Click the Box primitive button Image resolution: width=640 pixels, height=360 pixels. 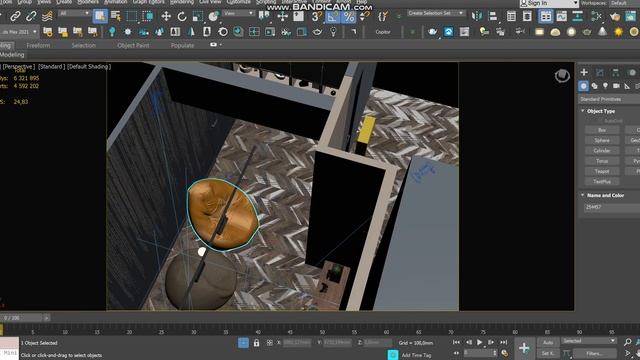[602, 130]
